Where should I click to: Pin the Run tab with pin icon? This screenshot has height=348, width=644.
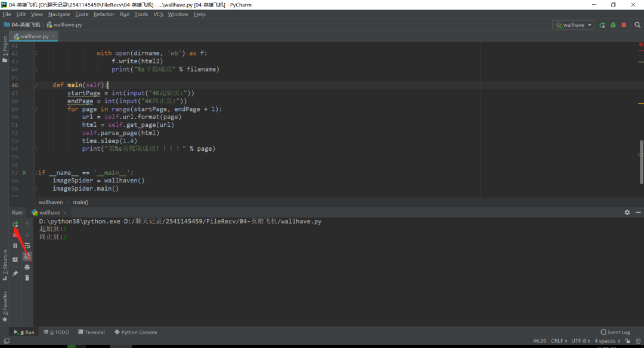(x=15, y=274)
